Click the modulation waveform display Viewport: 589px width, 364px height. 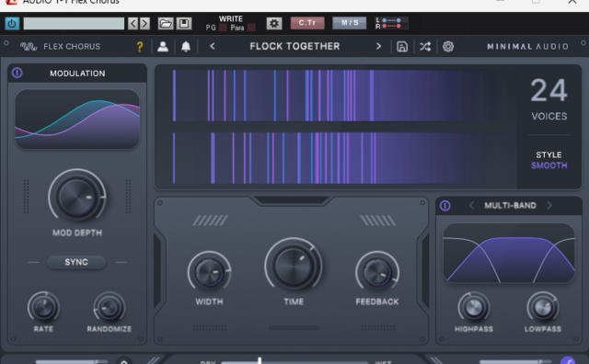(77, 119)
